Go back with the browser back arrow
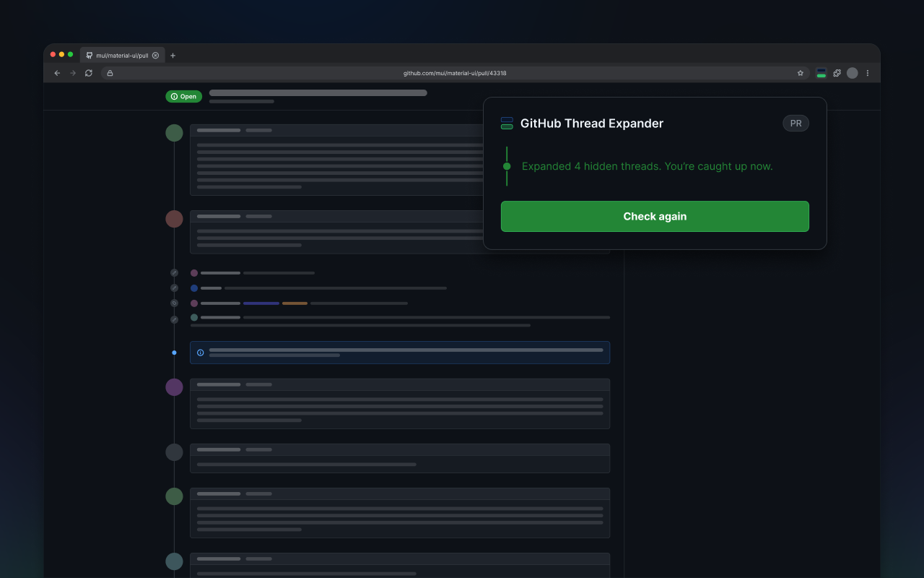The width and height of the screenshot is (924, 578). (x=57, y=73)
